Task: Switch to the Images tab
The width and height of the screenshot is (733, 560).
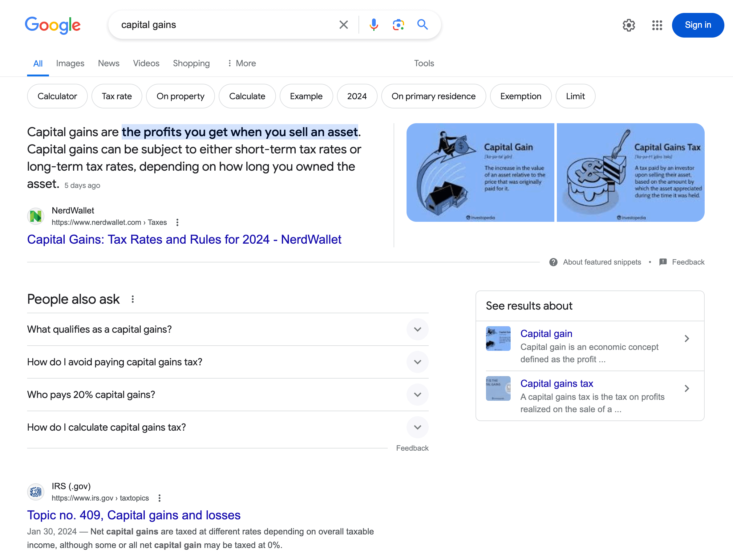Action: coord(70,63)
